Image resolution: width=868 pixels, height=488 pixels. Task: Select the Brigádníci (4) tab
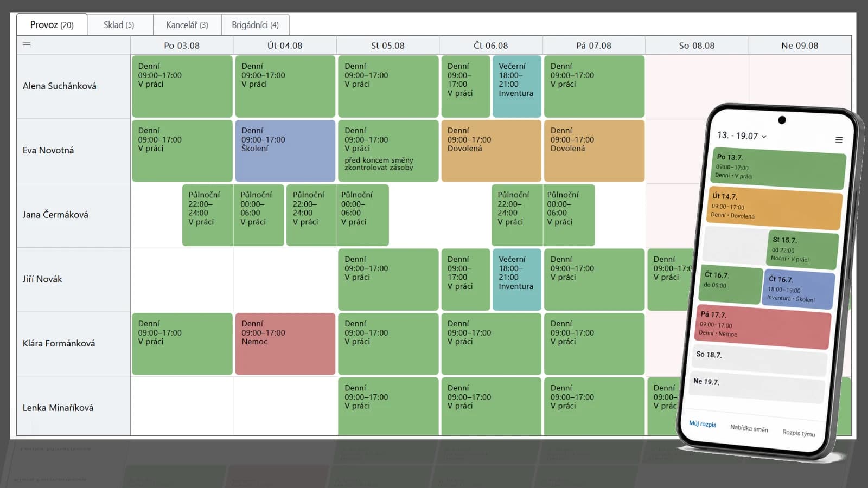[255, 25]
